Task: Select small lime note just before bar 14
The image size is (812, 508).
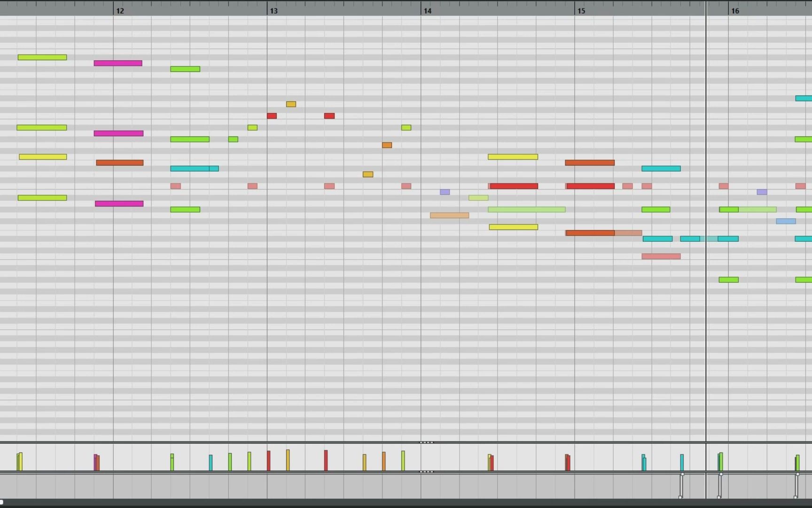Action: point(406,127)
